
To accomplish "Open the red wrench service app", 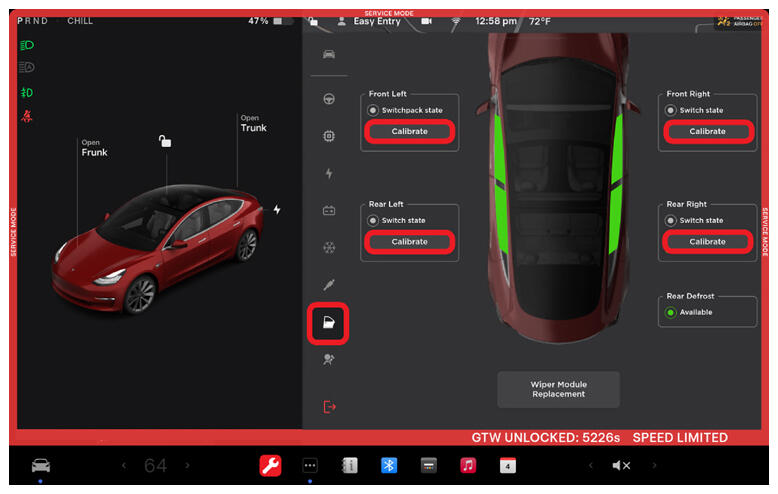I will (270, 465).
